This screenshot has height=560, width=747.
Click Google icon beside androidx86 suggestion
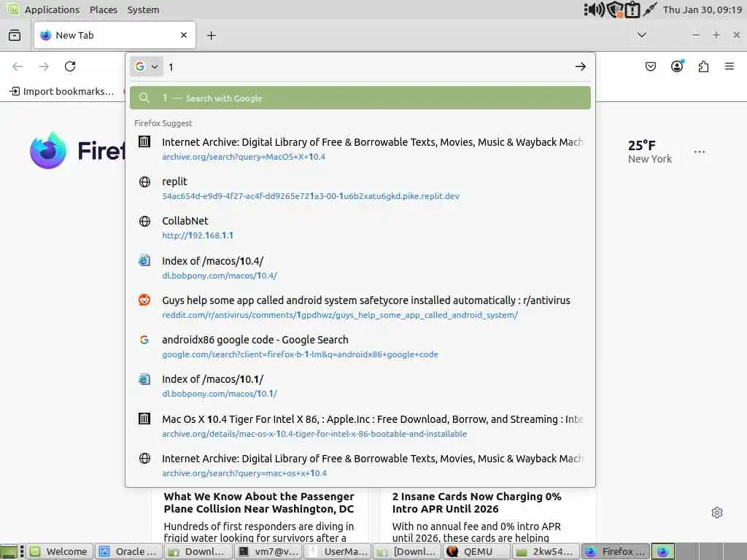click(x=144, y=340)
